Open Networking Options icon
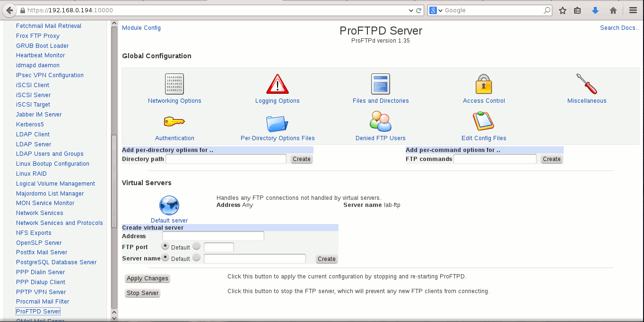Image resolution: width=644 pixels, height=322 pixels. tap(174, 84)
